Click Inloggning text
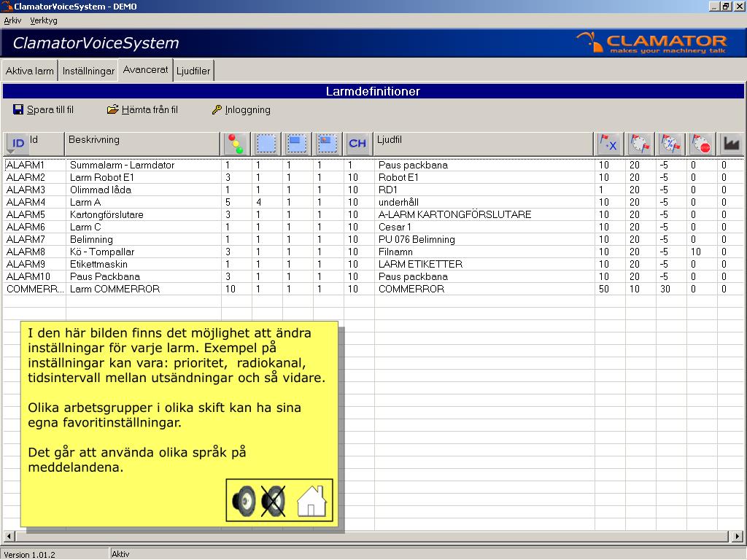The image size is (747, 560). (x=248, y=109)
